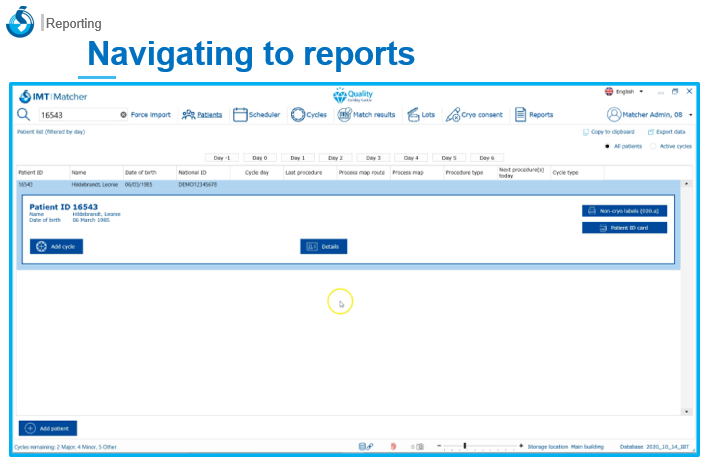The height and width of the screenshot is (466, 703).
Task: Toggle the Day 0 filter button
Action: pyautogui.click(x=260, y=158)
